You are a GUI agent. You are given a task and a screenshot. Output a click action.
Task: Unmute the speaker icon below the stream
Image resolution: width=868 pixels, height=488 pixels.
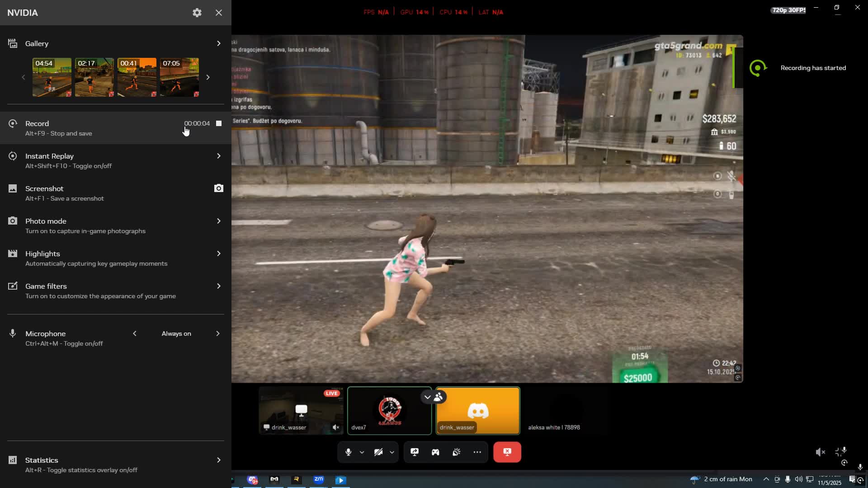pyautogui.click(x=820, y=452)
